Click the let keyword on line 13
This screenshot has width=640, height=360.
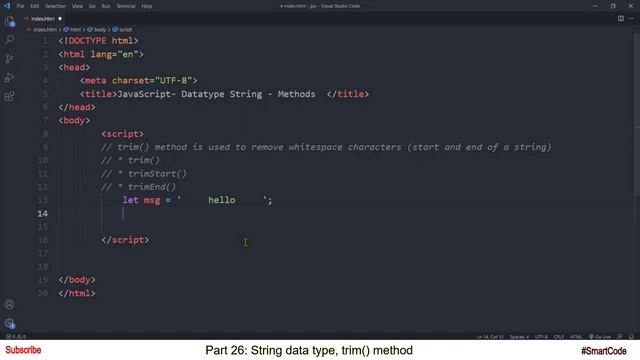(131, 200)
